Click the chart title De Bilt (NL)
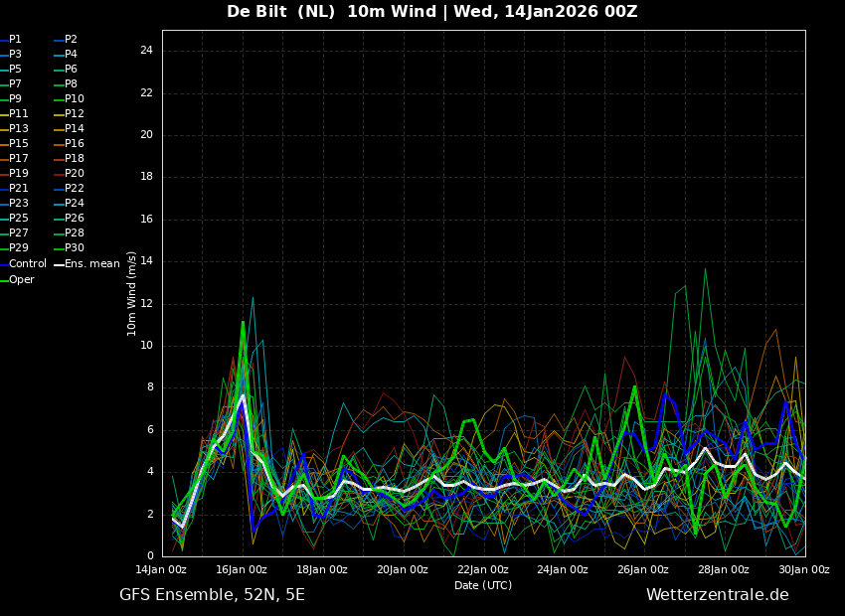 pyautogui.click(x=280, y=12)
